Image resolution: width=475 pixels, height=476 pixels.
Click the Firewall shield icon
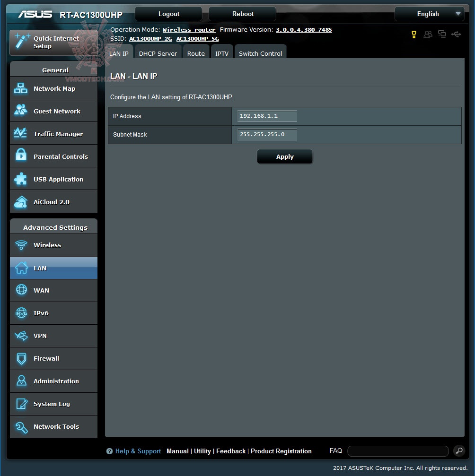(21, 358)
